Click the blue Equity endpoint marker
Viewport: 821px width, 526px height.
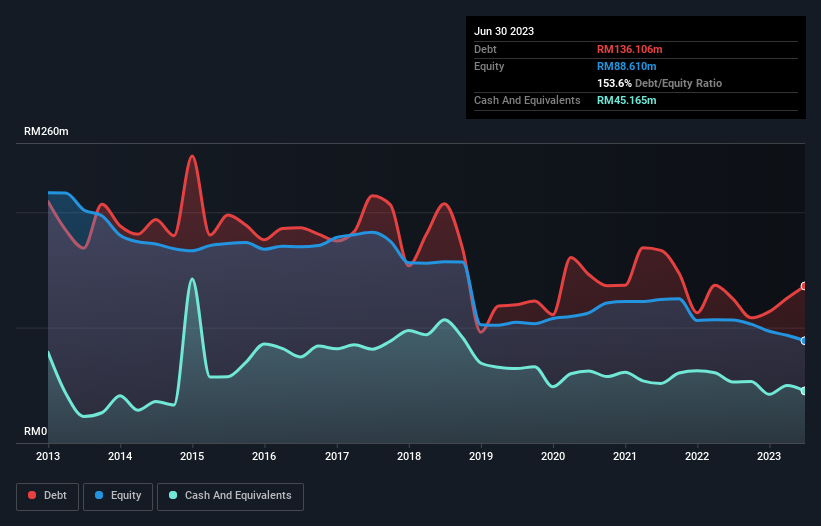pyautogui.click(x=804, y=341)
